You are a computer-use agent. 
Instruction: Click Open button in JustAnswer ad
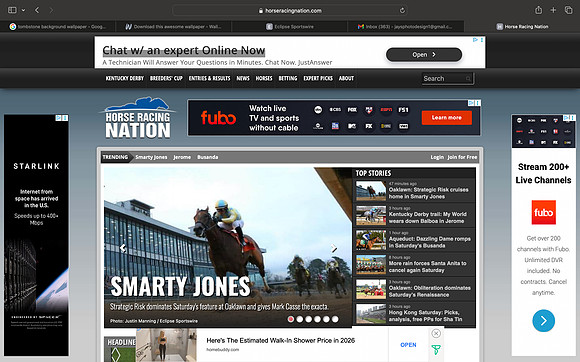click(424, 54)
